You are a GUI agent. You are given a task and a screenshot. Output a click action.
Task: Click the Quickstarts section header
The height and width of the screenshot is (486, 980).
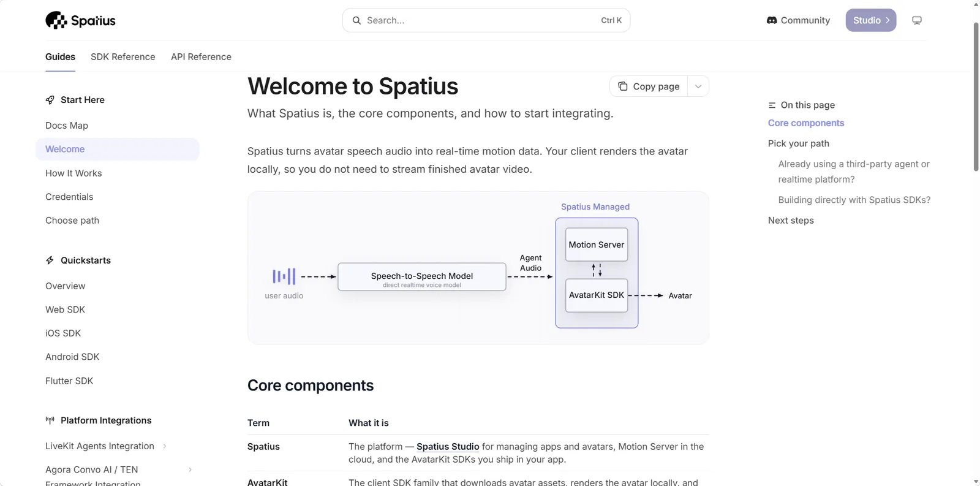(86, 260)
